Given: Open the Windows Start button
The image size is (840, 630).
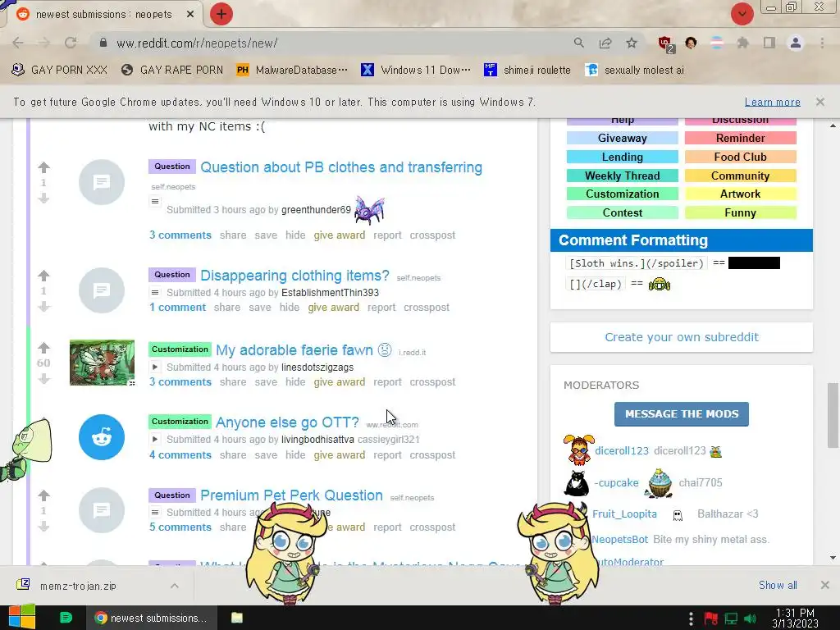Looking at the screenshot, I should click(x=21, y=617).
